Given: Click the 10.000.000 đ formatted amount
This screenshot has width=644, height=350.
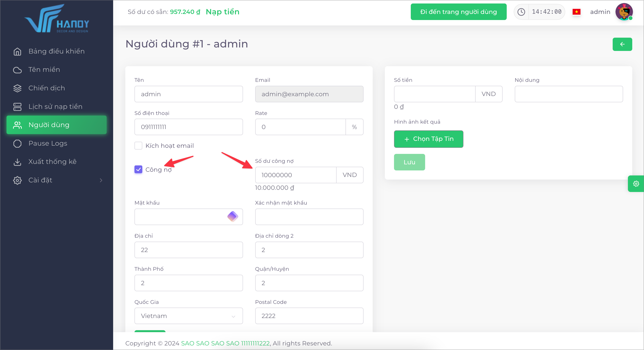Looking at the screenshot, I should 275,188.
